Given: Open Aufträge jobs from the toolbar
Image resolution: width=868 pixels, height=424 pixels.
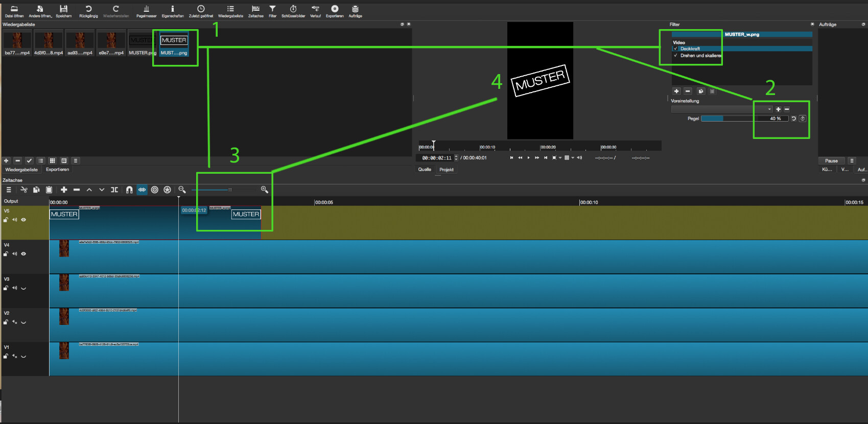Looking at the screenshot, I should 355,11.
